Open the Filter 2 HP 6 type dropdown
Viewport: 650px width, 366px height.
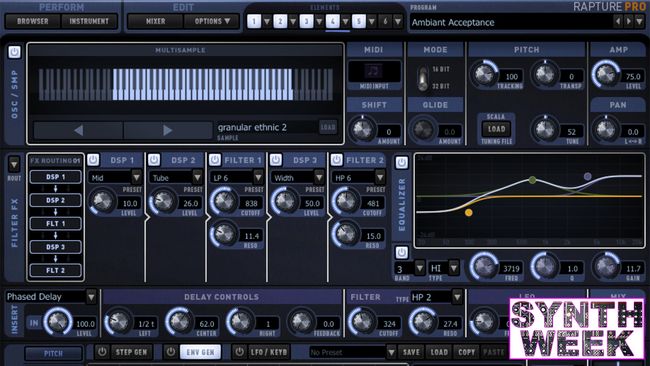pos(380,177)
